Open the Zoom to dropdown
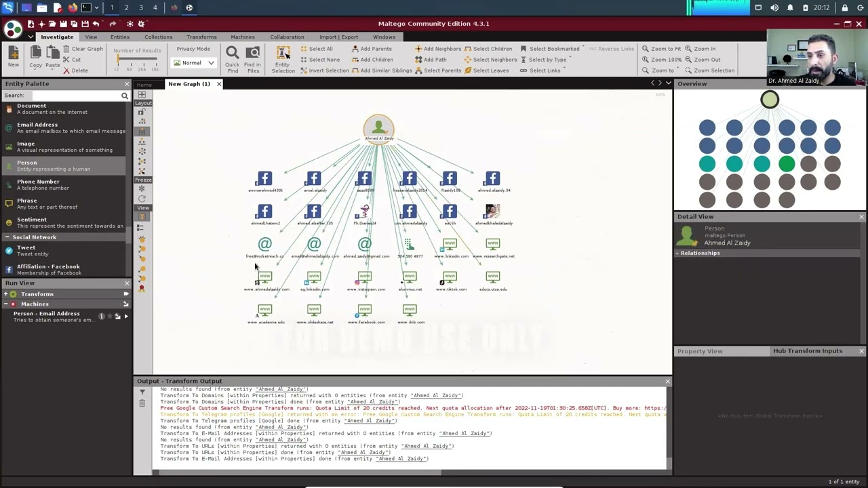868x488 pixels. (660, 70)
